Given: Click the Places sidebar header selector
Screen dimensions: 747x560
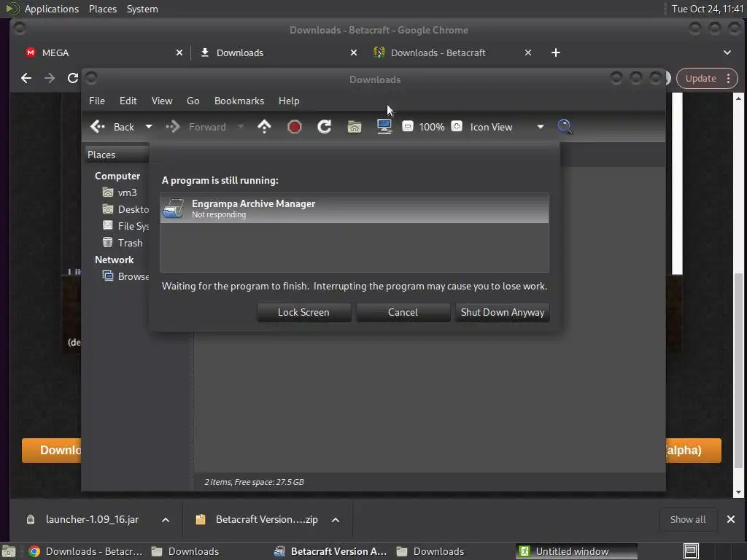Looking at the screenshot, I should 117,155.
